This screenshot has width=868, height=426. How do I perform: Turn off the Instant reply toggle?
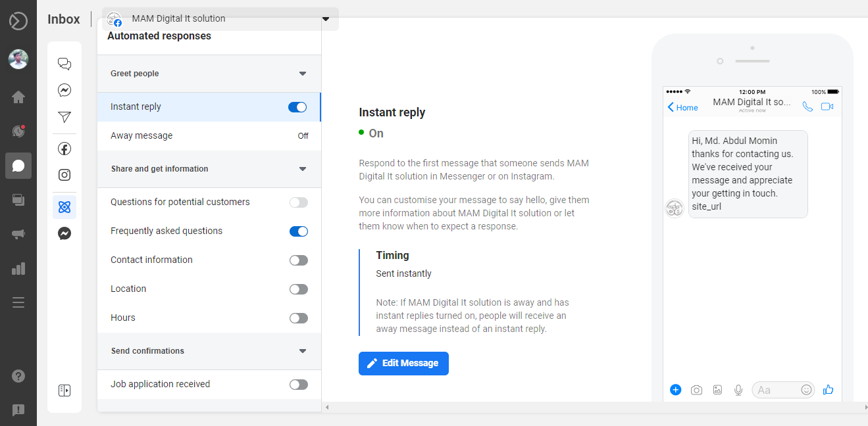point(297,107)
